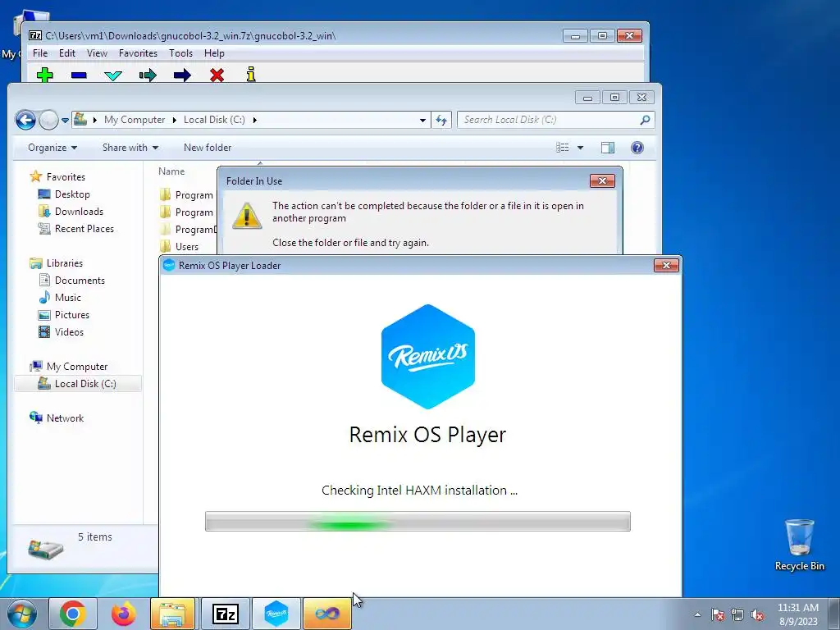This screenshot has width=840, height=630.
Task: Click the search magnifier icon in Explorer
Action: pos(645,120)
